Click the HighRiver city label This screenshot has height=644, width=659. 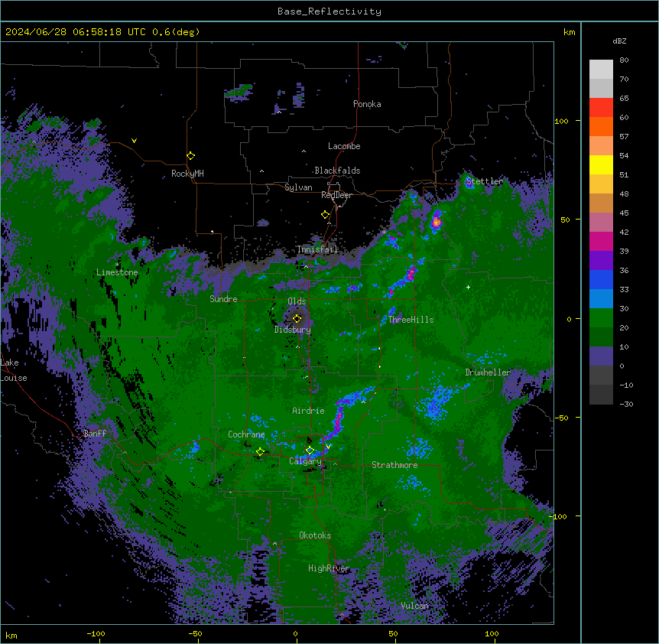[x=329, y=568]
